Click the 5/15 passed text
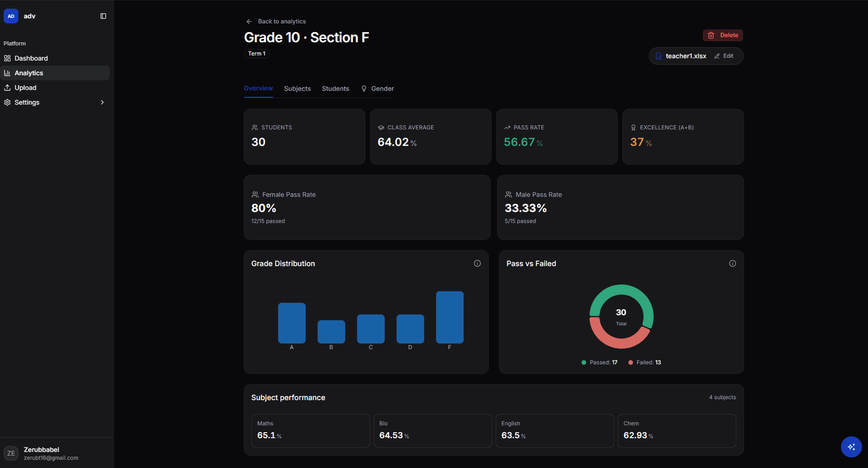868x468 pixels. [520, 221]
